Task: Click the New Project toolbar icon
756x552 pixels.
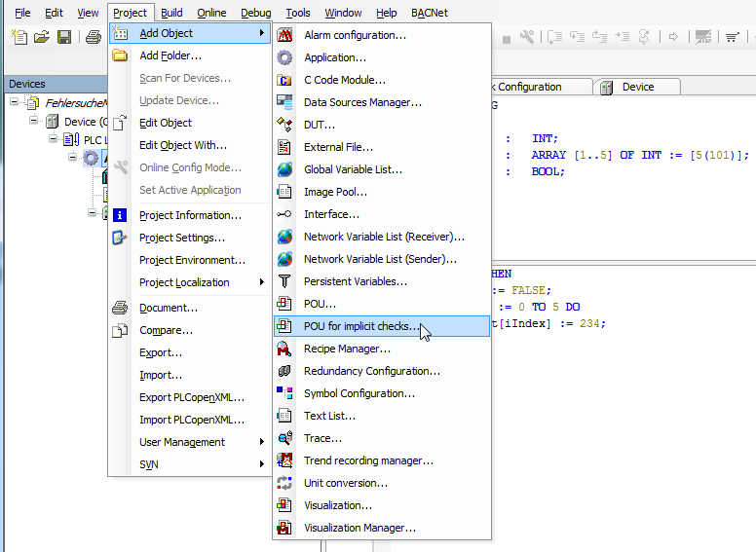Action: point(19,37)
